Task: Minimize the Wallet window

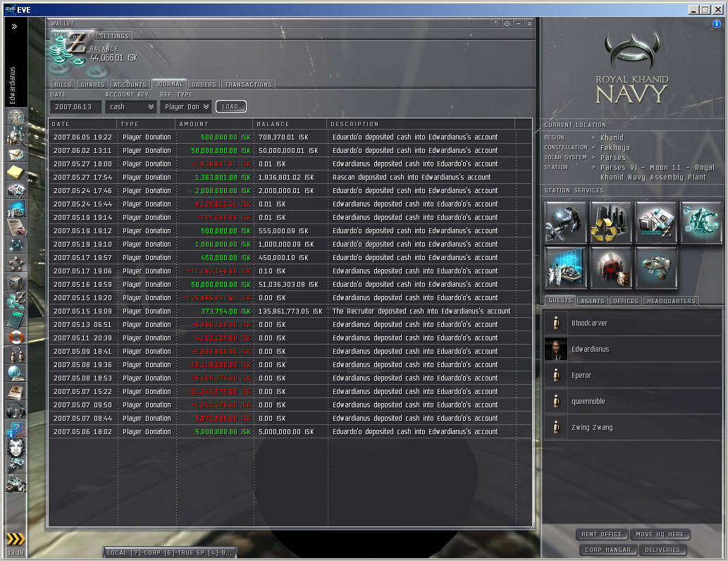Action: point(519,23)
